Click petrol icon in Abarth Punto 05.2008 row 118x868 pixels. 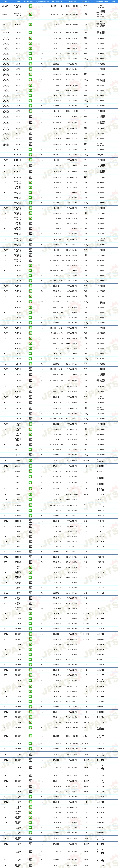30,24
